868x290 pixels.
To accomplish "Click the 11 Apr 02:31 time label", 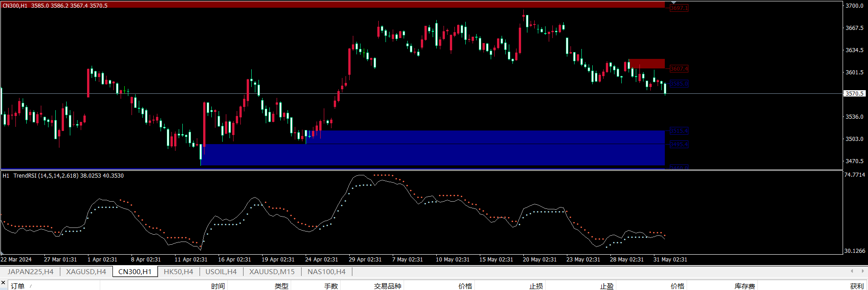I will (x=191, y=260).
